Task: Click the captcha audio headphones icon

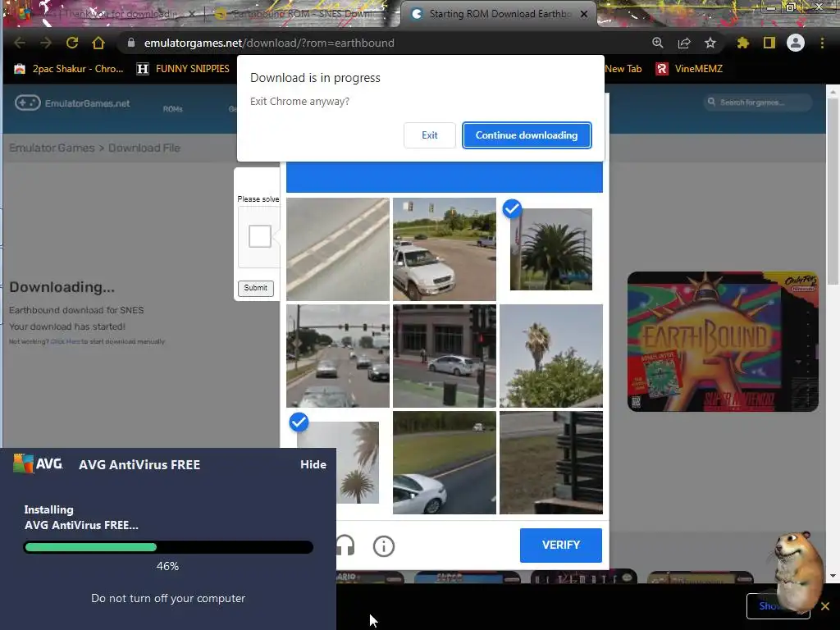Action: pyautogui.click(x=345, y=546)
